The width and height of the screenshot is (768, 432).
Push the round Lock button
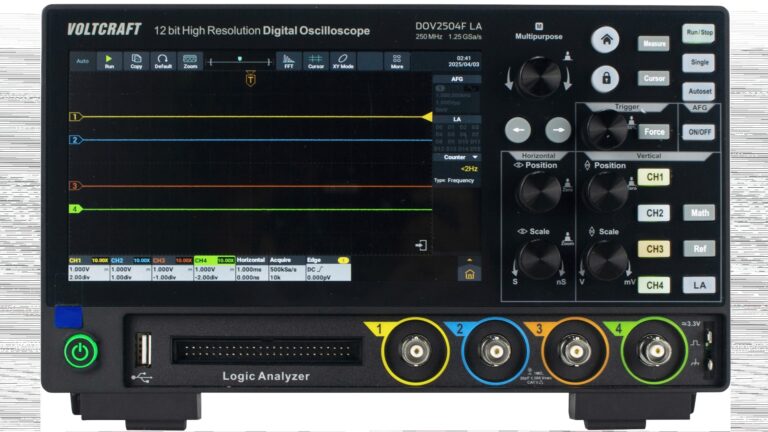pyautogui.click(x=606, y=78)
